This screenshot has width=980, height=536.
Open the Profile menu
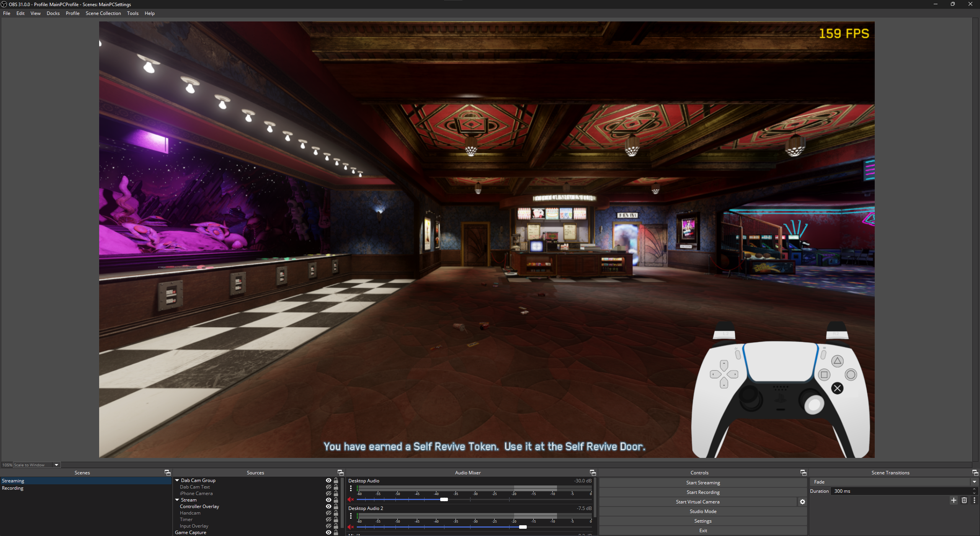tap(72, 13)
